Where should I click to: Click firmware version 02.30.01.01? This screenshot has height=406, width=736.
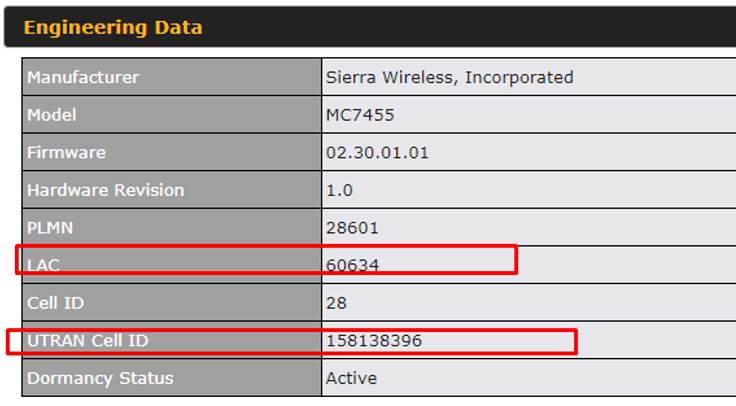click(377, 153)
